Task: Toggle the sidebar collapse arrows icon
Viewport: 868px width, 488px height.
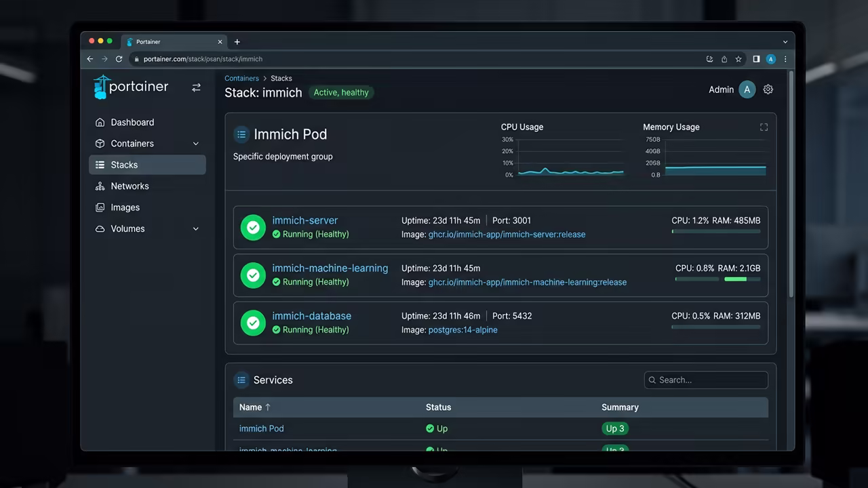Action: point(196,87)
